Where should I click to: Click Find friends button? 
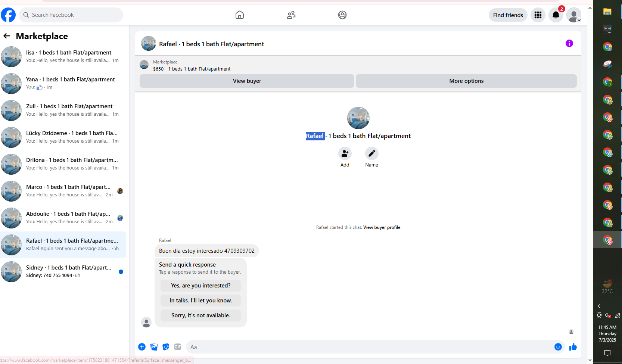(508, 15)
